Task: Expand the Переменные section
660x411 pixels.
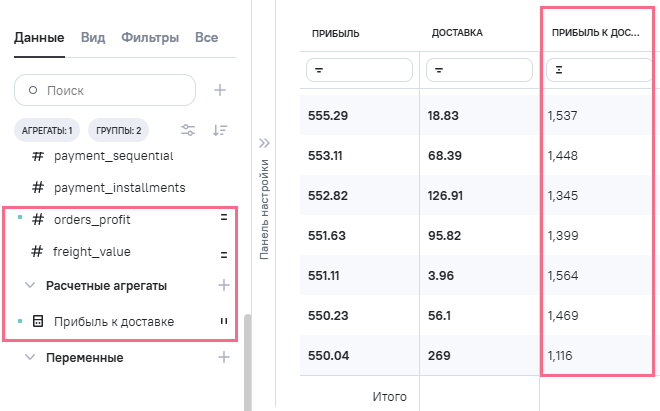Action: 30,357
